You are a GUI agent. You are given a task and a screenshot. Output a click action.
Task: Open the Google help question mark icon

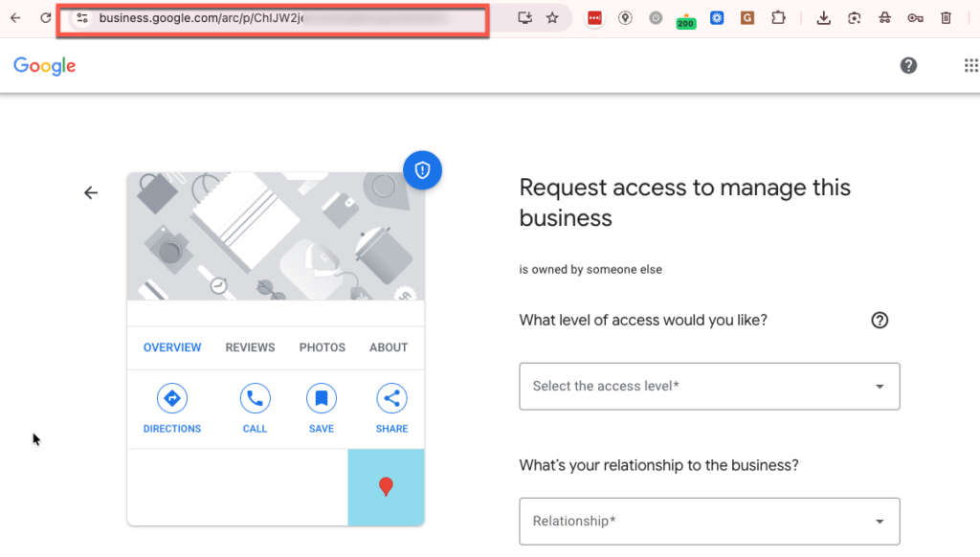click(908, 66)
